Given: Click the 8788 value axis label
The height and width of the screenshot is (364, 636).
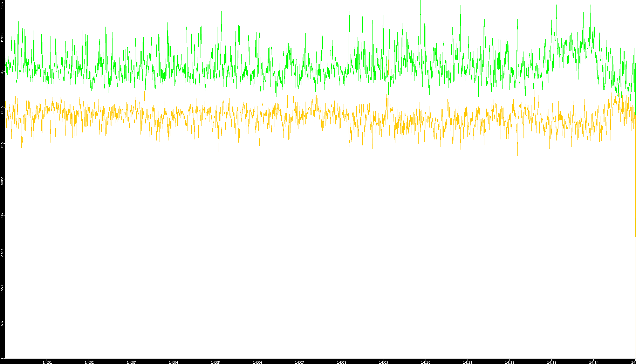Looking at the screenshot, I should (2, 37).
